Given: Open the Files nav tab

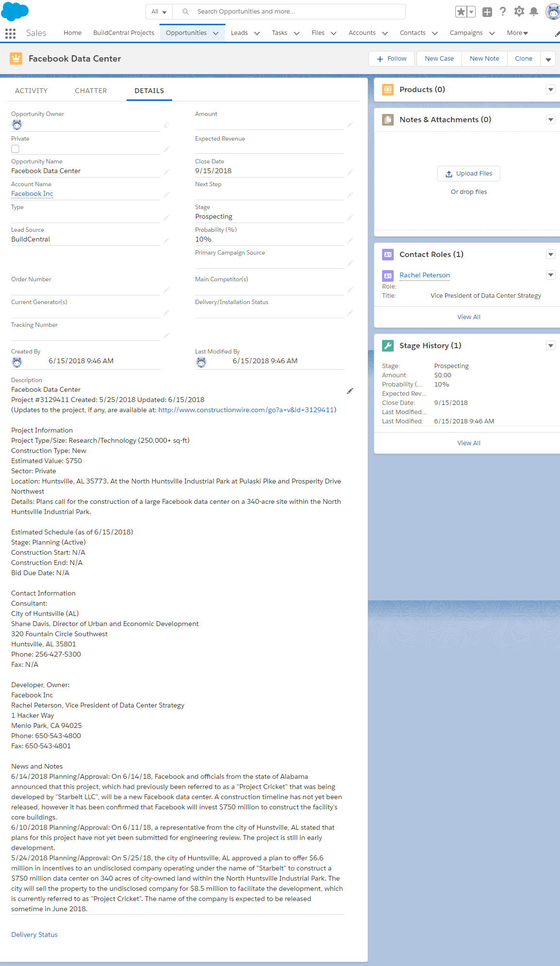Looking at the screenshot, I should click(318, 33).
